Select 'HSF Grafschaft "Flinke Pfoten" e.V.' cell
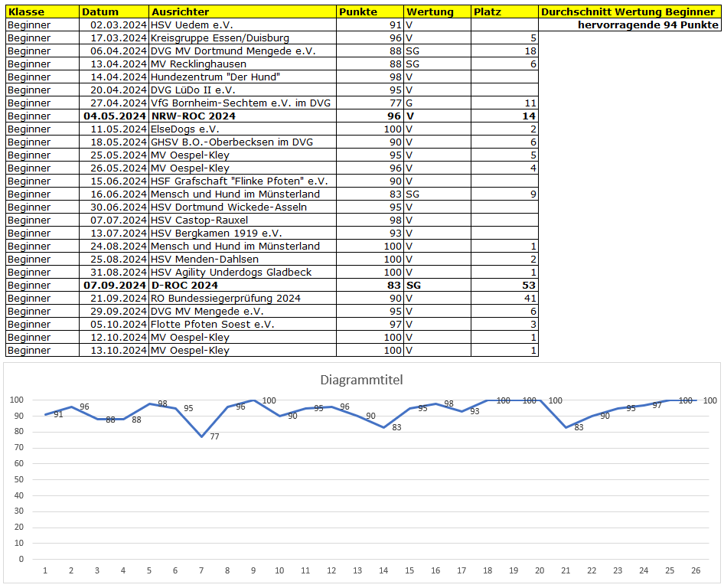724x588 pixels. [243, 181]
